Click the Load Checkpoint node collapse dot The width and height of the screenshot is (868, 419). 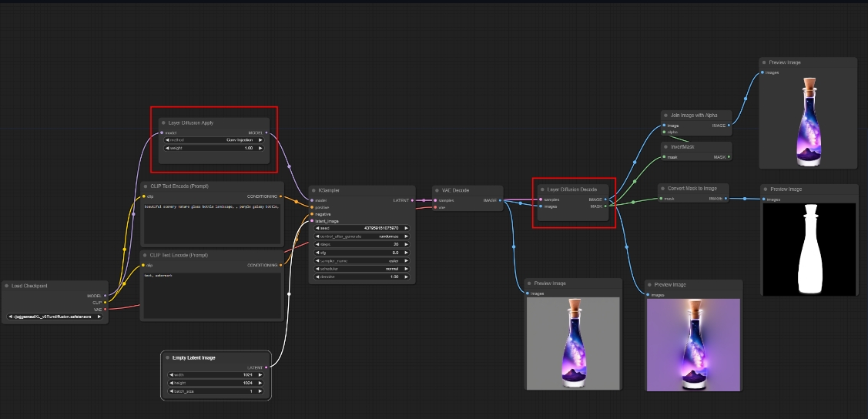click(6, 286)
